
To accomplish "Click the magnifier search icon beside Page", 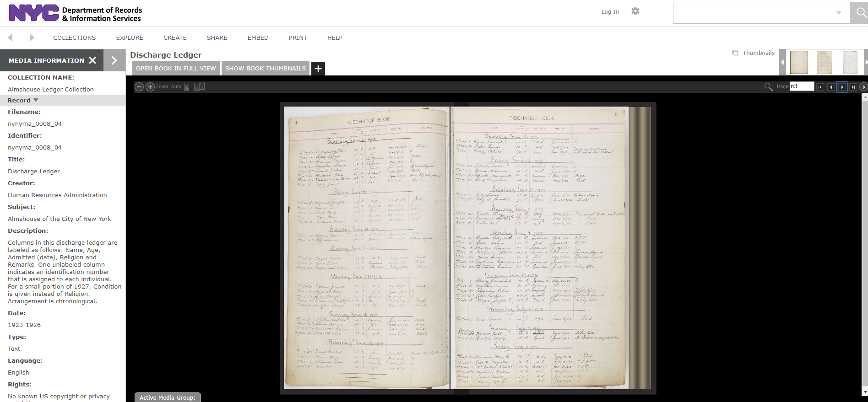I will 768,87.
